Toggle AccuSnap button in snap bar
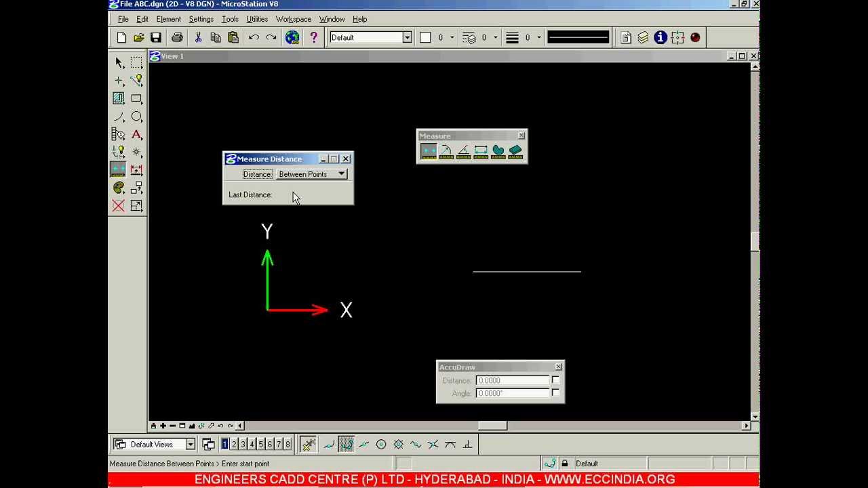The height and width of the screenshot is (488, 868). (x=309, y=445)
